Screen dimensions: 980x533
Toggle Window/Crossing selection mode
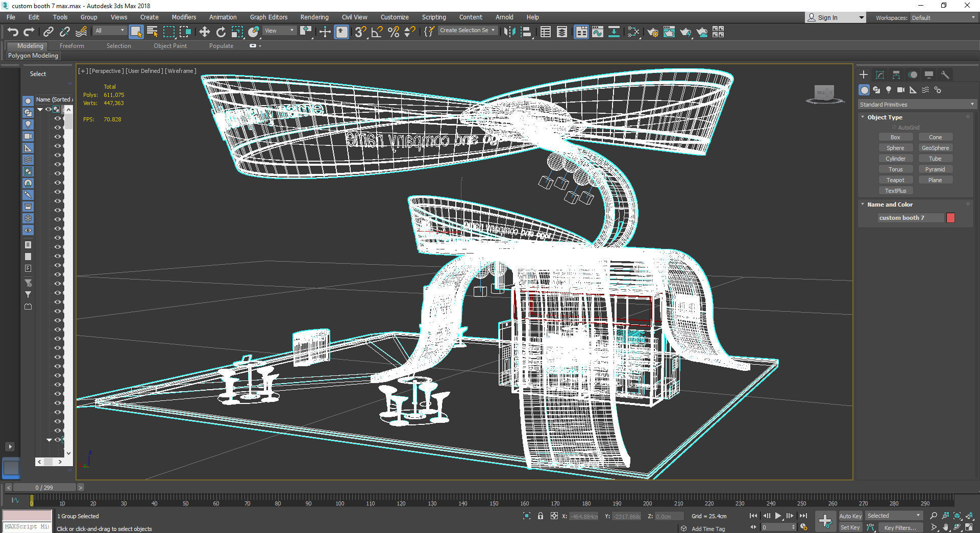(x=185, y=32)
